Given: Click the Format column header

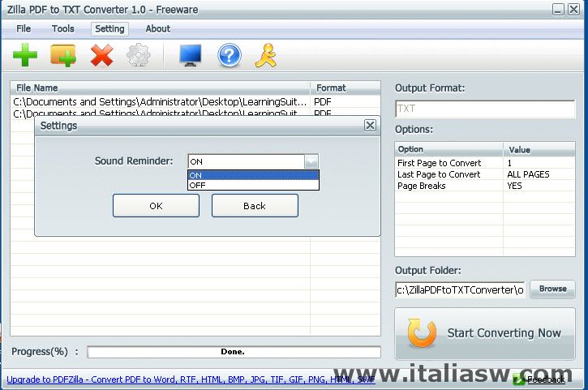Looking at the screenshot, I should tap(346, 88).
